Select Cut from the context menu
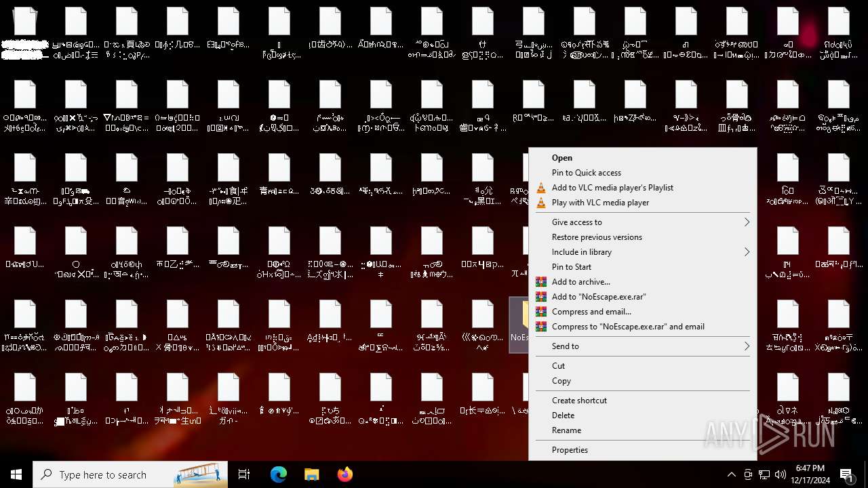 pos(643,366)
